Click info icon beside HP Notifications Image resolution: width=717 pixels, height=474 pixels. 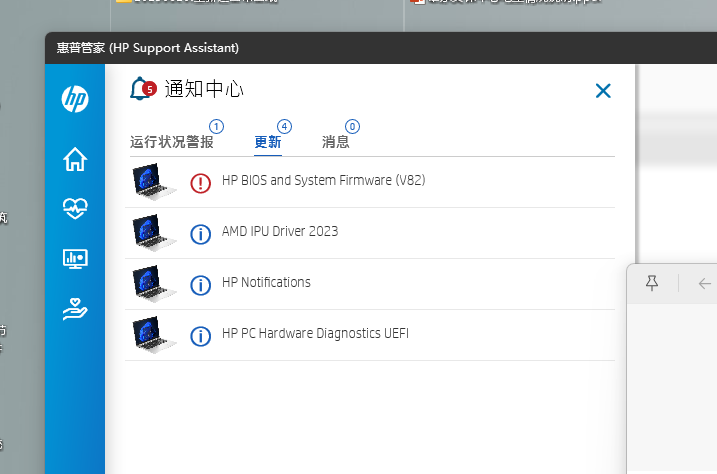201,284
